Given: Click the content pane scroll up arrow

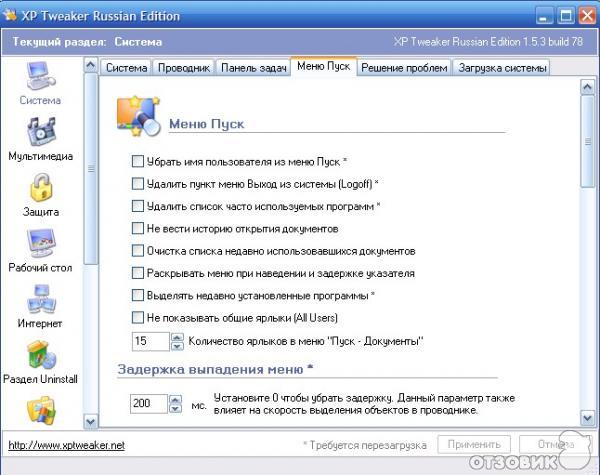Looking at the screenshot, I should pyautogui.click(x=587, y=87).
